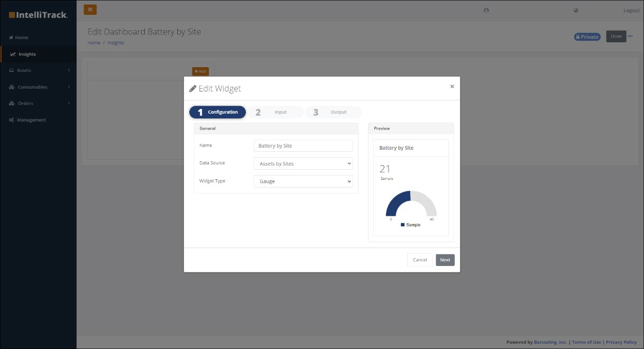Click the pencil icon beside Edit Widget
Viewport: 644px width, 349px height.
tap(193, 89)
